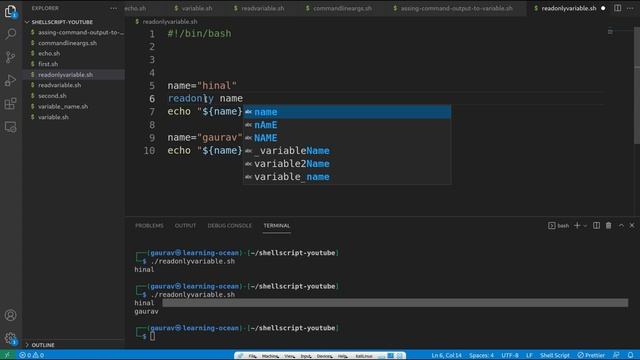
Task: Choose 'name' autocomplete suggestion
Action: [347, 112]
